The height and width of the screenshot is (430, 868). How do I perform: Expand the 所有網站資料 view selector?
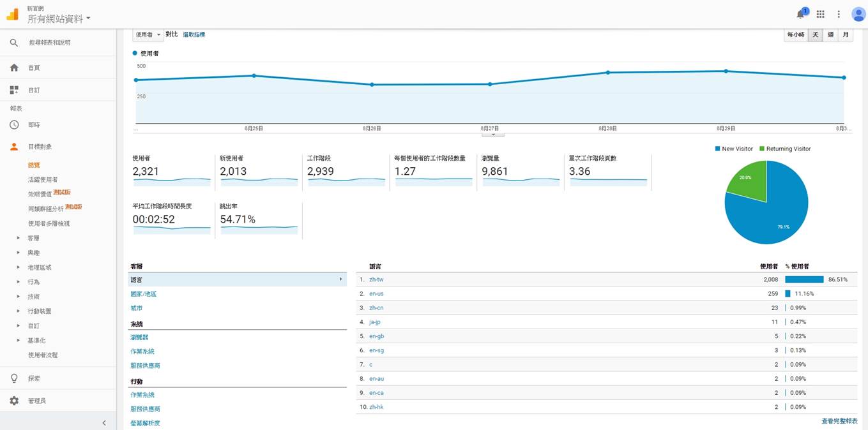(59, 19)
